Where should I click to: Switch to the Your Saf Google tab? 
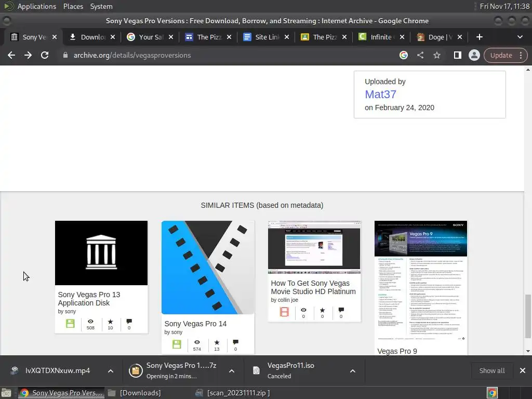click(x=147, y=37)
